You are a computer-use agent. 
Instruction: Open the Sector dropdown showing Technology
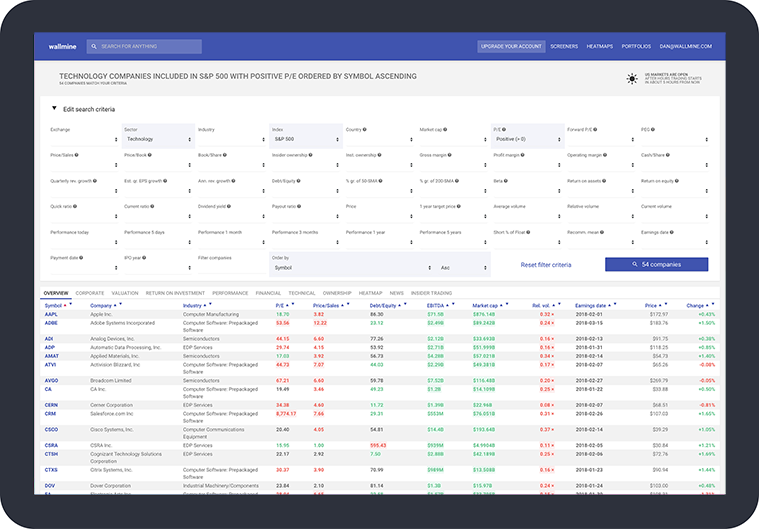click(x=158, y=139)
